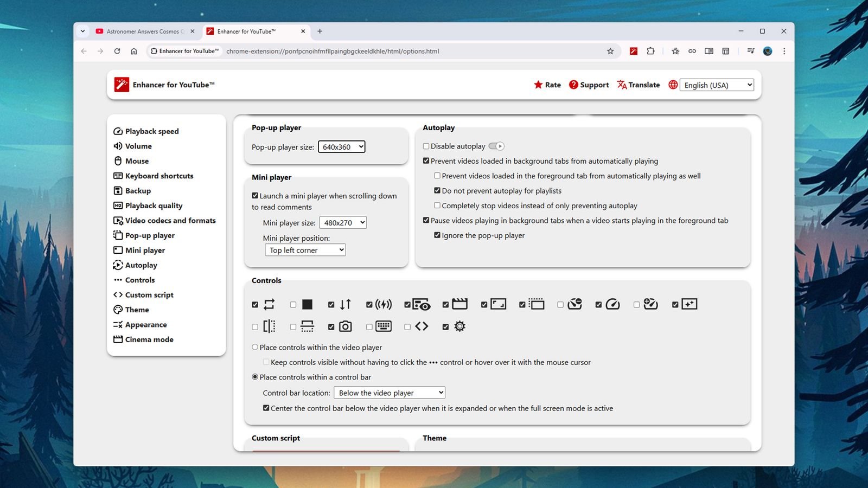Click the Enhancer red wand toolbar extension icon
868x488 pixels.
pyautogui.click(x=633, y=51)
